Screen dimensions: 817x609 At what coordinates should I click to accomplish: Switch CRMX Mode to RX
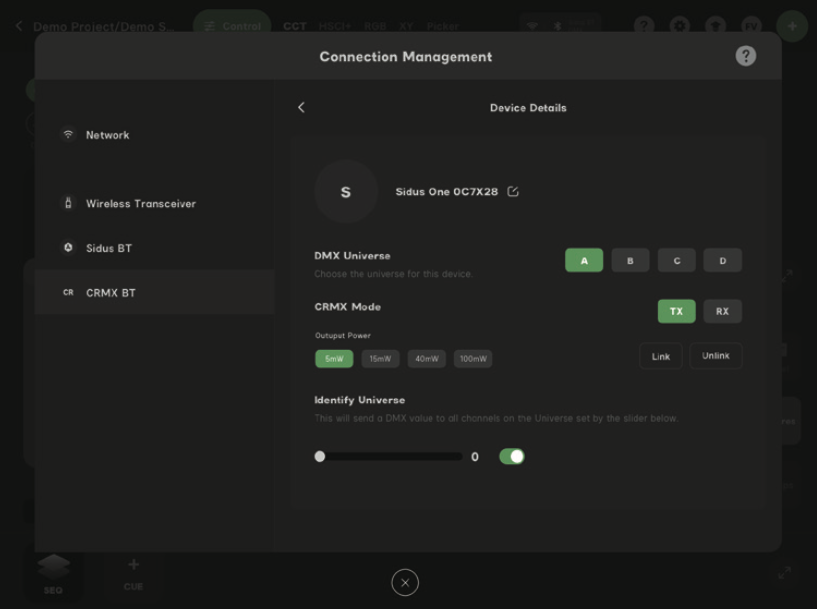(722, 311)
